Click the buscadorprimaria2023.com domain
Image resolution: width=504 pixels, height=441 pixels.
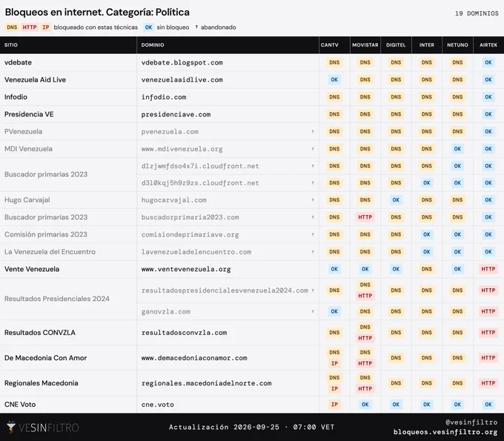pos(190,217)
